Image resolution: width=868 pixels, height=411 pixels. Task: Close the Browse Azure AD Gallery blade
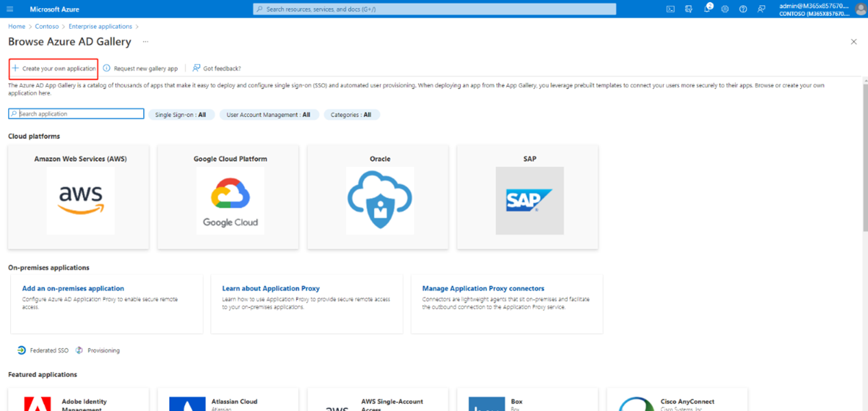(854, 42)
